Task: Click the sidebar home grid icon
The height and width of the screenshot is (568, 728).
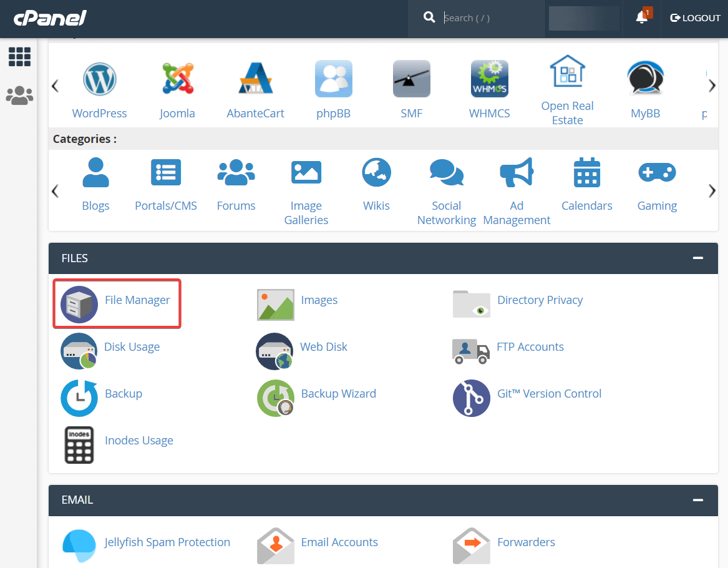Action: (x=19, y=57)
